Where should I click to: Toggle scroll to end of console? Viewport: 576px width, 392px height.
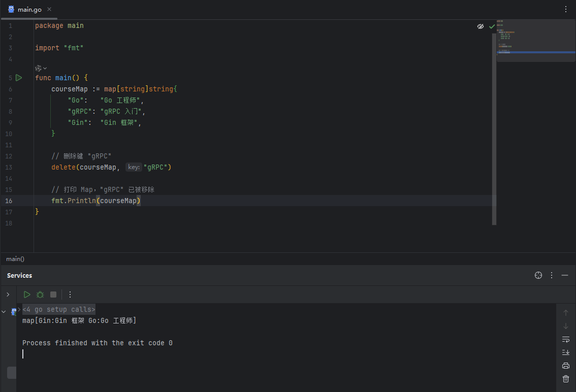[566, 352]
